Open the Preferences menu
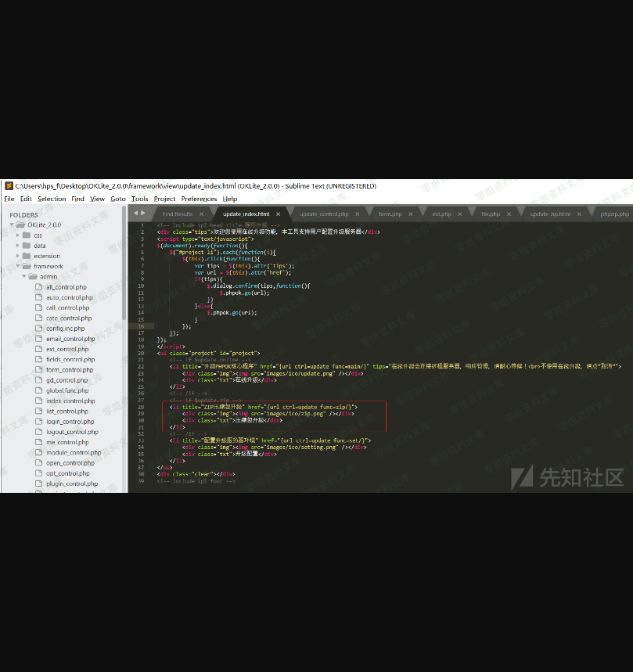This screenshot has height=672, width=633. point(199,199)
